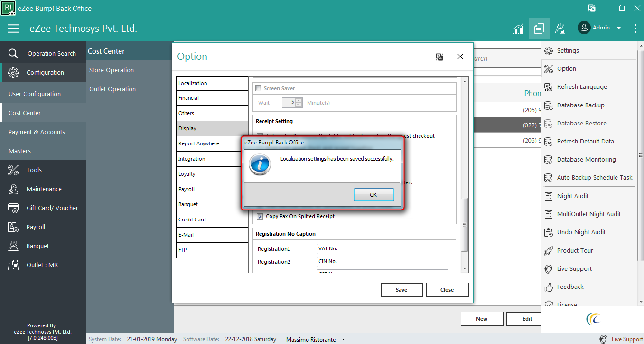Click the Registration1 VAT No. field
This screenshot has height=344, width=644.
[x=383, y=249]
